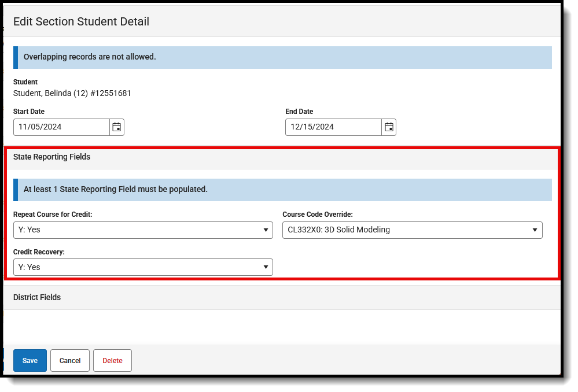
Task: Click the Course Code Override dropdown arrow
Action: pyautogui.click(x=535, y=230)
